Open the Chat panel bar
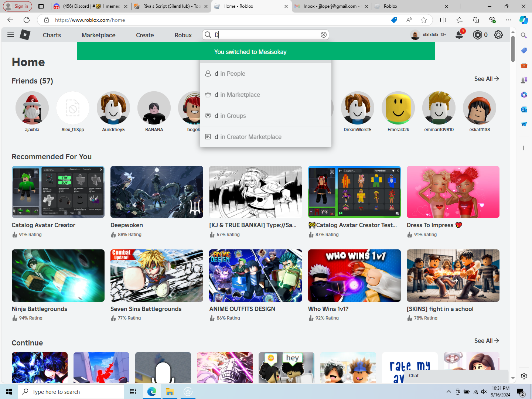Viewport: 532px width, 399px height. pyautogui.click(x=457, y=376)
